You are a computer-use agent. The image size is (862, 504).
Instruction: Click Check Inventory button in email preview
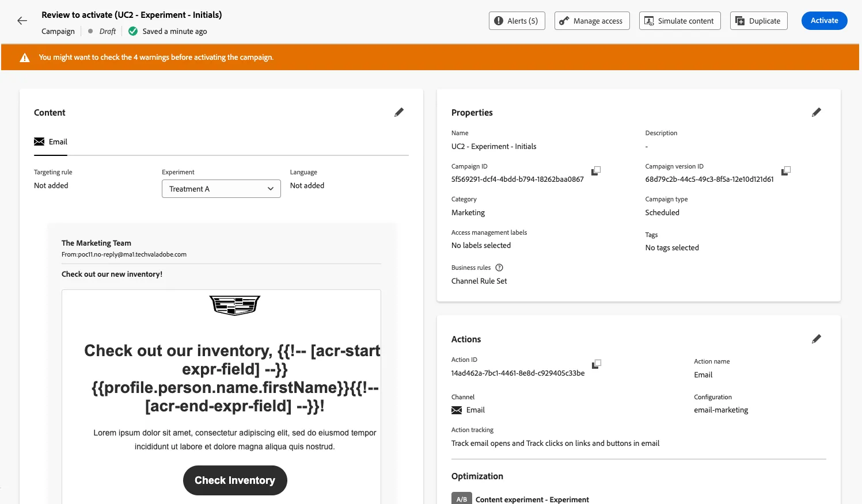pos(235,480)
